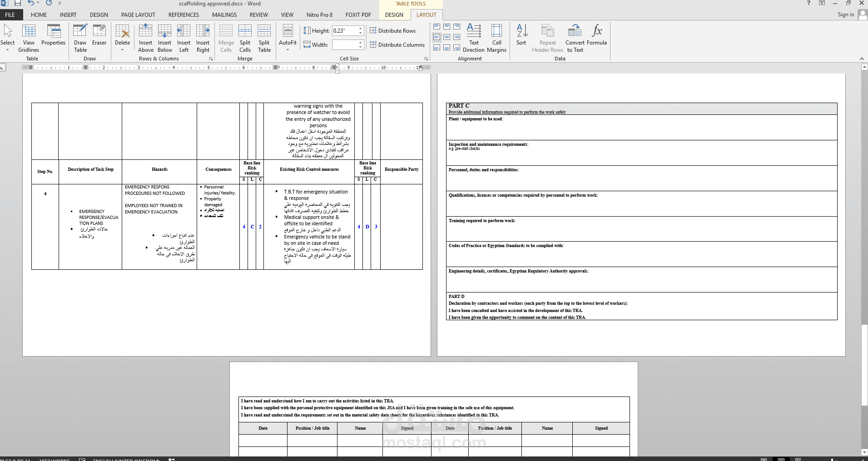868x461 pixels.
Task: Click 'Plant / equipment to be used:' text
Action: (x=476, y=119)
